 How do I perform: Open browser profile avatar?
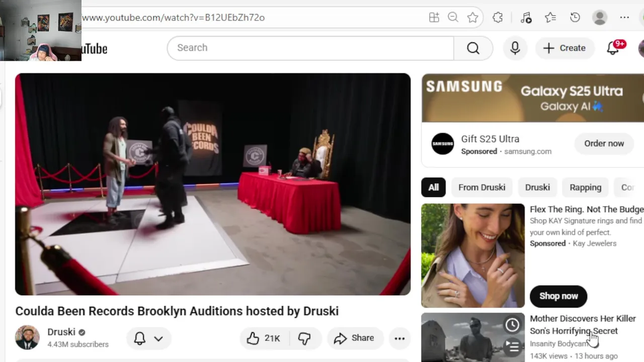pyautogui.click(x=600, y=18)
